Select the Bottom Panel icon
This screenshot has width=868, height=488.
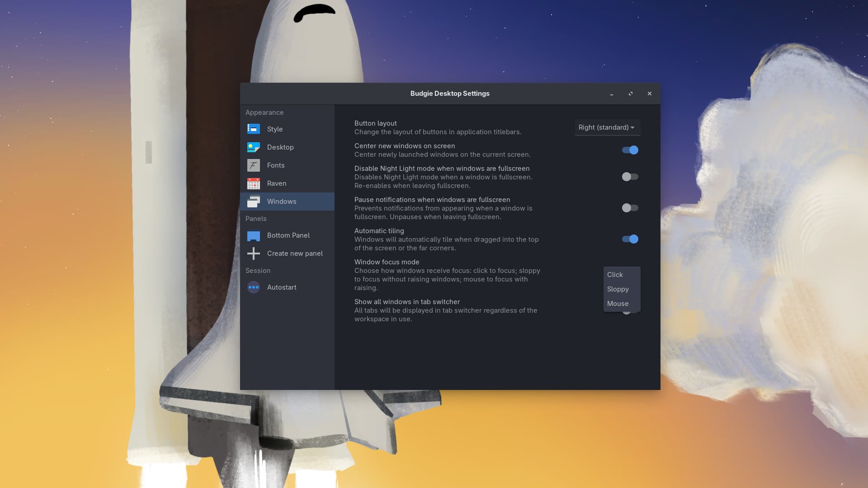[253, 235]
